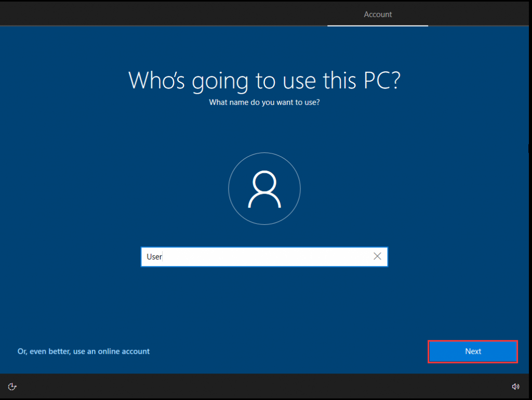Focus the name field containing 'User'

click(264, 257)
